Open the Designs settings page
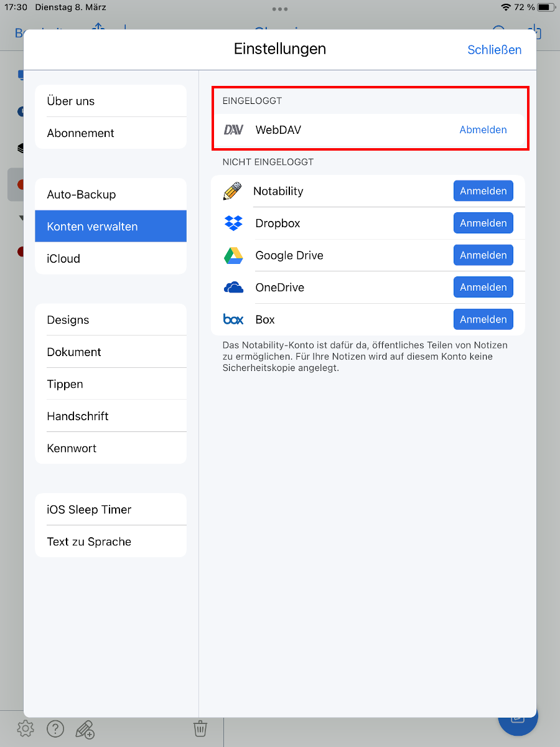This screenshot has height=747, width=560. point(111,320)
